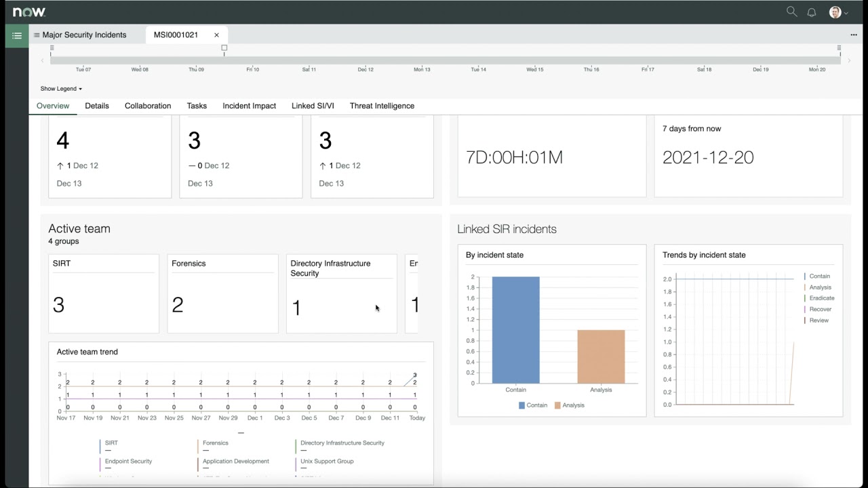
Task: Click the timeline left range handle
Action: (52, 47)
